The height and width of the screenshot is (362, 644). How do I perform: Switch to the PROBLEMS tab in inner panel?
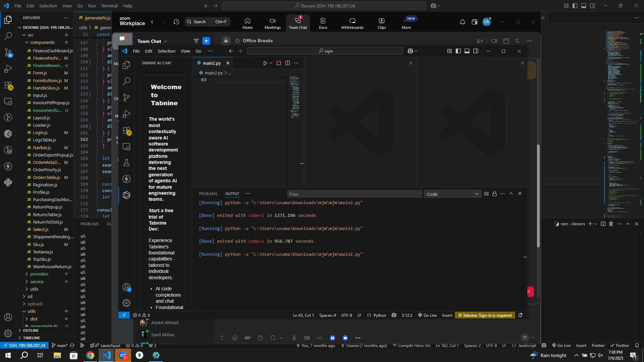click(208, 194)
